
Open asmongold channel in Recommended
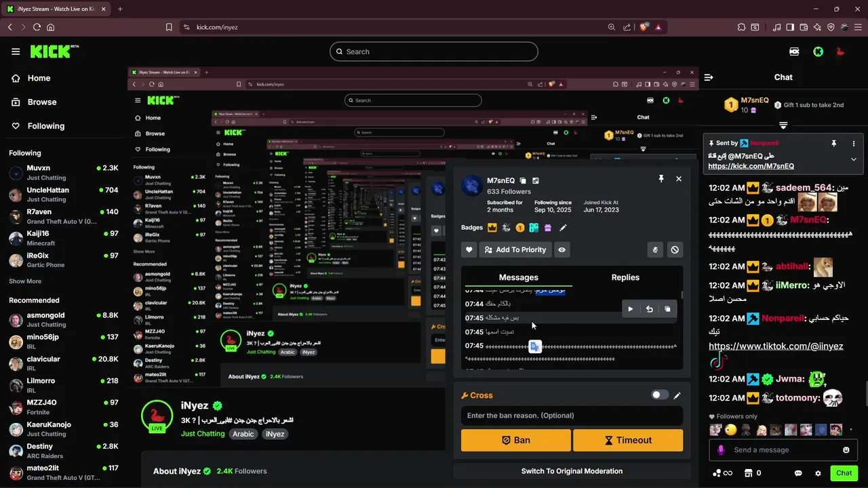click(64, 320)
